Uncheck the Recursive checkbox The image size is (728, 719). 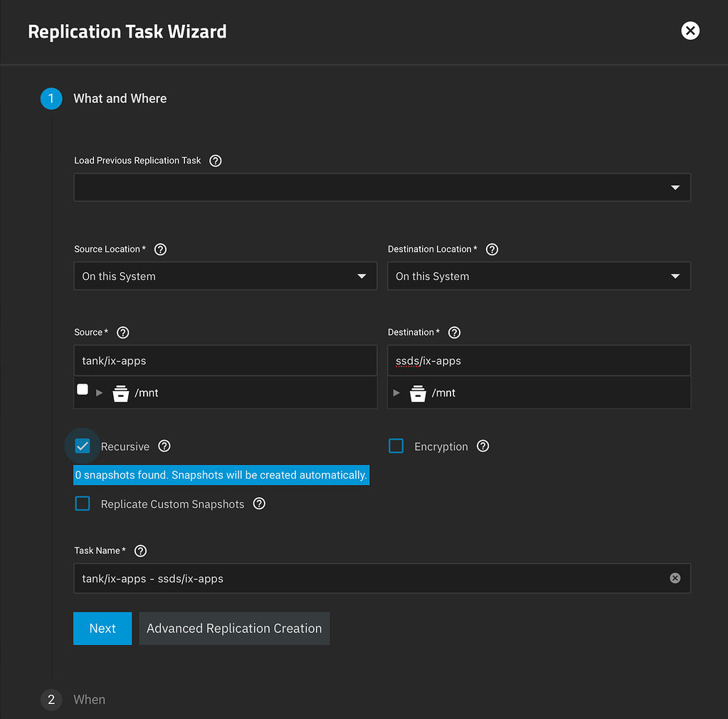(83, 446)
